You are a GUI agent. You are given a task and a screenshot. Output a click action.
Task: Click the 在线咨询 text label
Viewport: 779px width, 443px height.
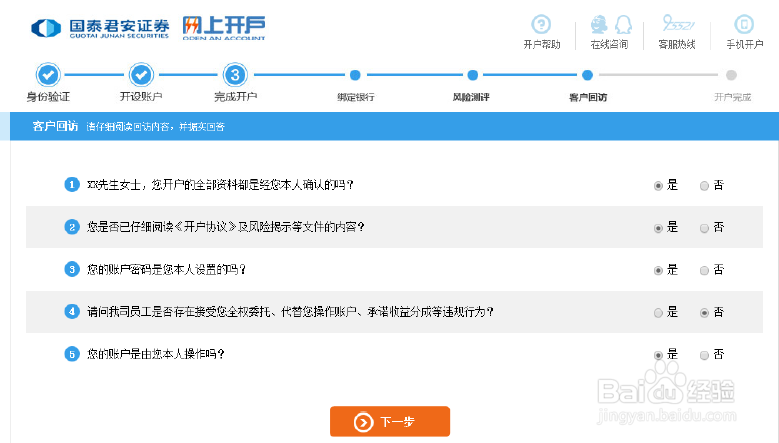tap(609, 45)
